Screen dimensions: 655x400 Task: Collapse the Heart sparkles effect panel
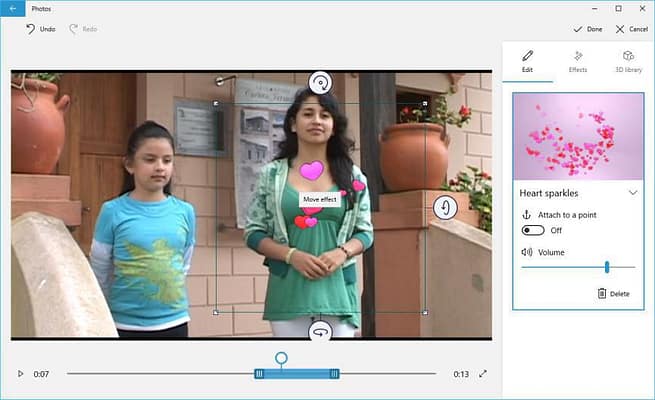(x=632, y=192)
